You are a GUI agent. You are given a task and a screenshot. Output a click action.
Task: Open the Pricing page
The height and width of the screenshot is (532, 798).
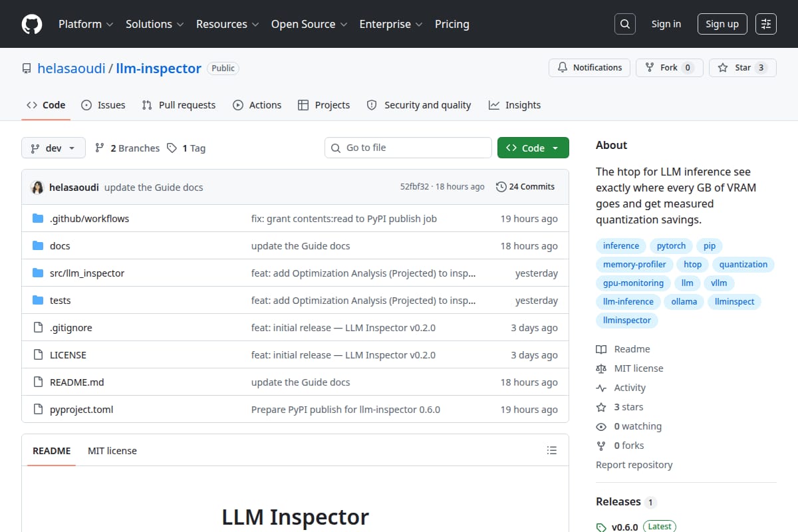[452, 24]
